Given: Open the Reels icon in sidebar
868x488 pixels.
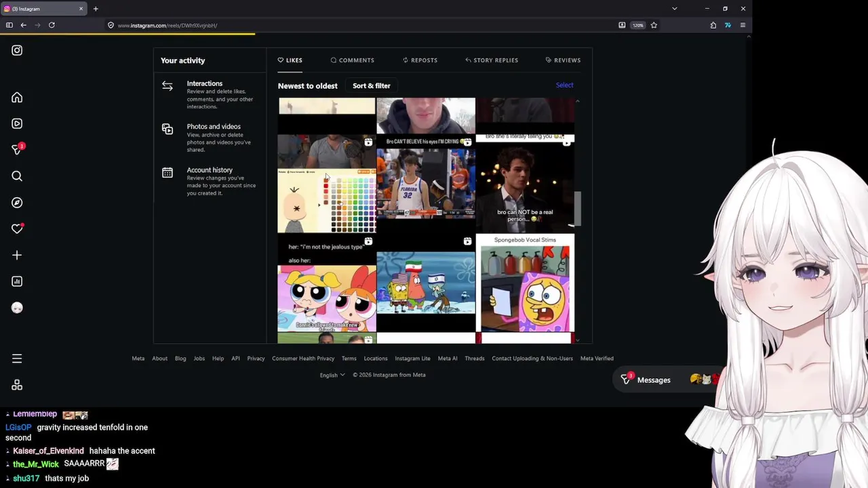Looking at the screenshot, I should click(x=17, y=123).
